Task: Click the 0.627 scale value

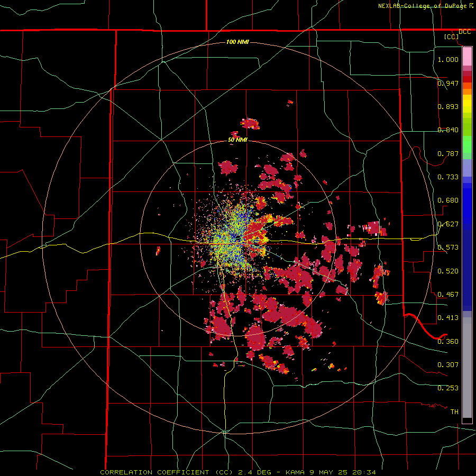Action: pos(448,224)
